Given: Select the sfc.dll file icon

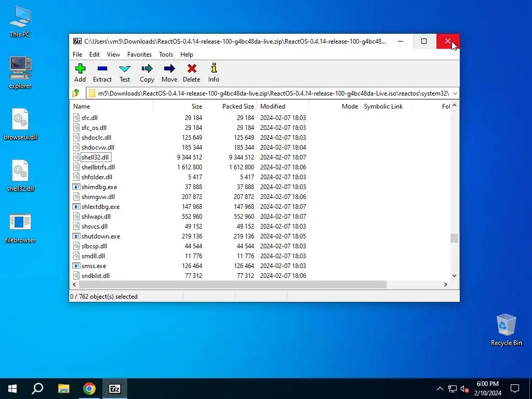Looking at the screenshot, I should [x=77, y=118].
